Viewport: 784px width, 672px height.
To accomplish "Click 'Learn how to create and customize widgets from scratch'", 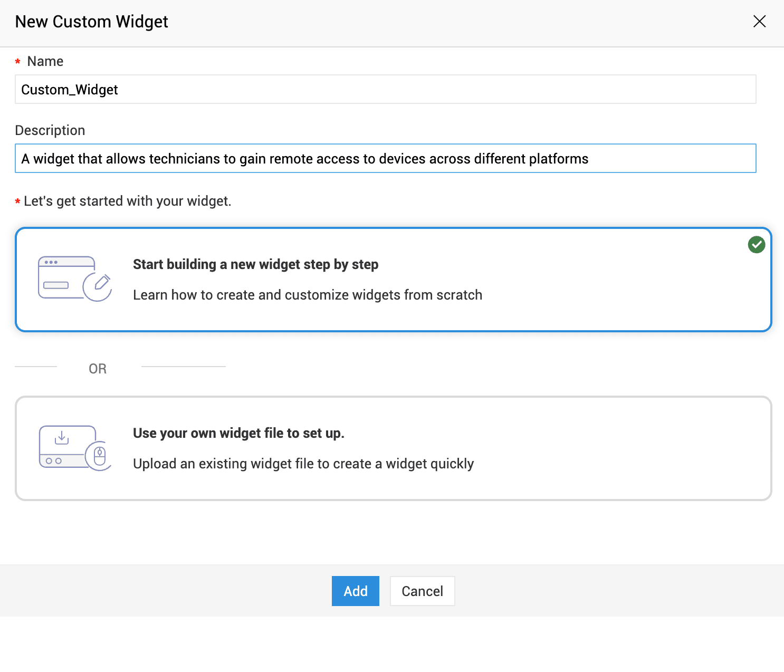I will point(308,295).
